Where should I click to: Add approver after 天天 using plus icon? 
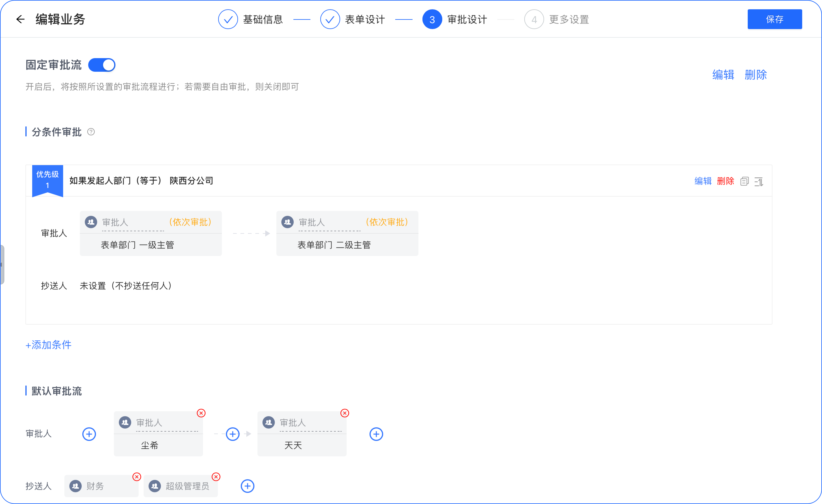click(376, 434)
